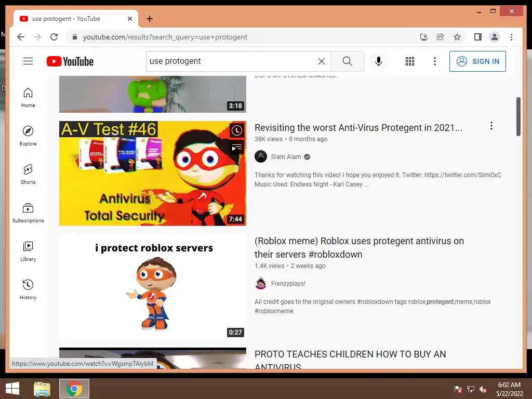Open a new tab with the plus button
The width and height of the screenshot is (532, 399).
[150, 19]
